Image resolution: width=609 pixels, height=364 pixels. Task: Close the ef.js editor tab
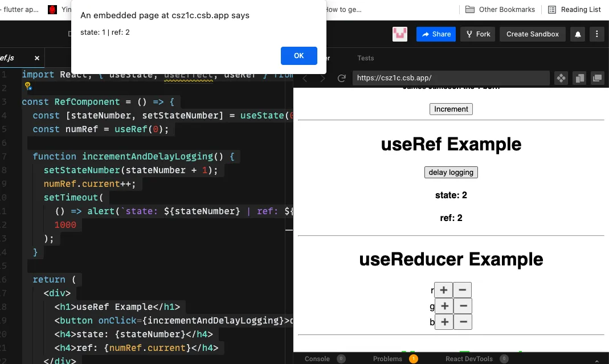(37, 58)
